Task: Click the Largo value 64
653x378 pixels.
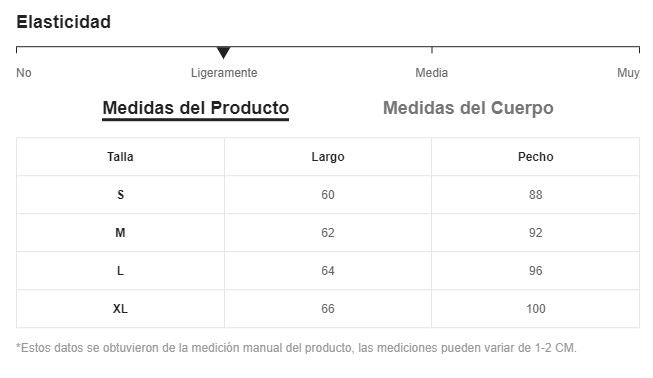Action: coord(328,271)
